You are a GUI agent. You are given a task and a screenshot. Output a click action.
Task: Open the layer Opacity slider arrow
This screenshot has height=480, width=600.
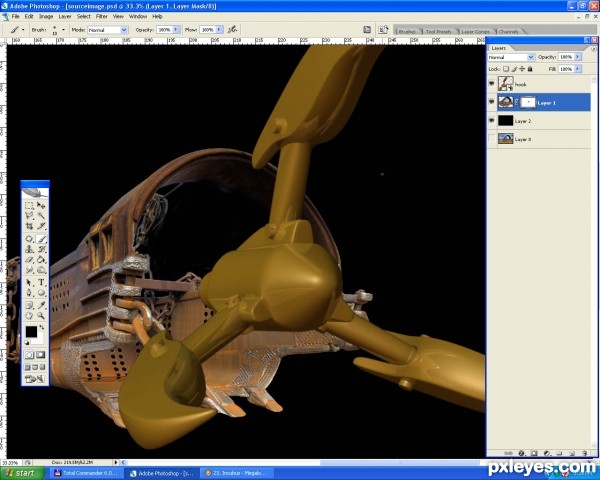click(x=577, y=57)
